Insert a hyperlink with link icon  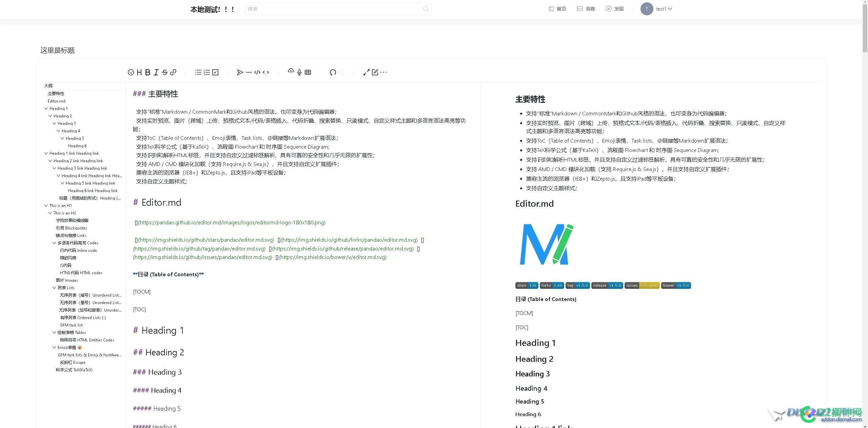pos(173,72)
